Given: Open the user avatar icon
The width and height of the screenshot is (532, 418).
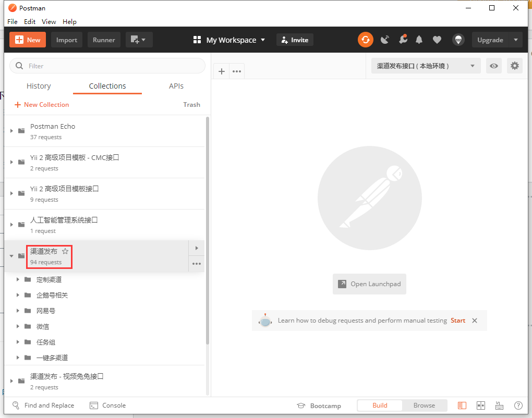Looking at the screenshot, I should (458, 40).
